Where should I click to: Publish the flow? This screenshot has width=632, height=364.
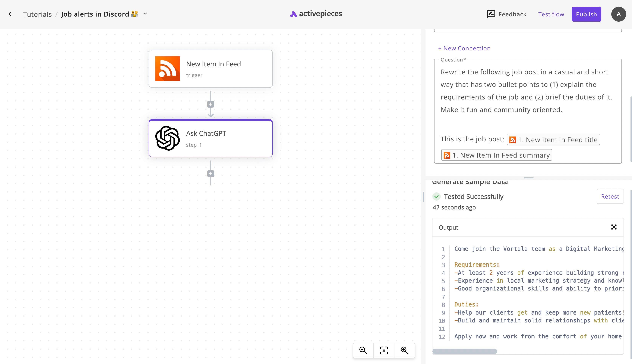[x=586, y=14]
